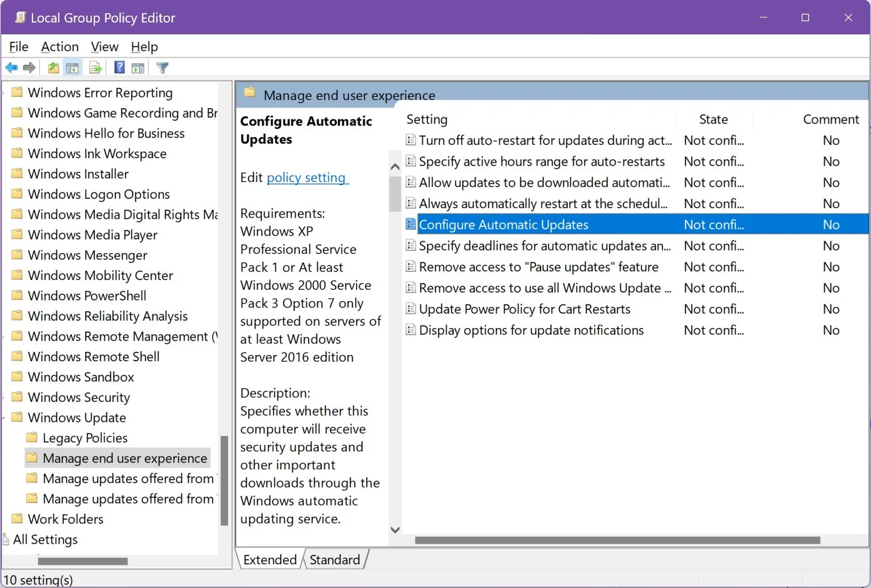Screen dimensions: 871x588
Task: Sort by the State column header
Action: tap(714, 119)
